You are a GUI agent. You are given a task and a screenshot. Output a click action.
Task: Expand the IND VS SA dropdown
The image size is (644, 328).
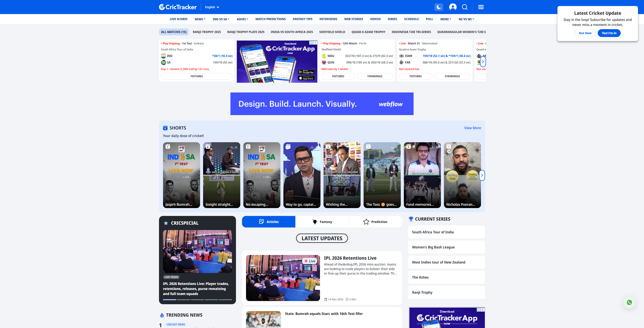pyautogui.click(x=221, y=19)
